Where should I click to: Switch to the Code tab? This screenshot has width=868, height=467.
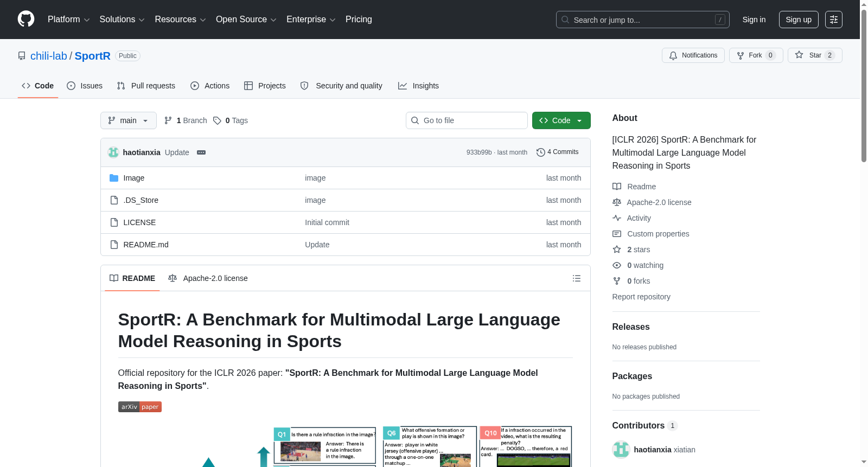(x=38, y=86)
